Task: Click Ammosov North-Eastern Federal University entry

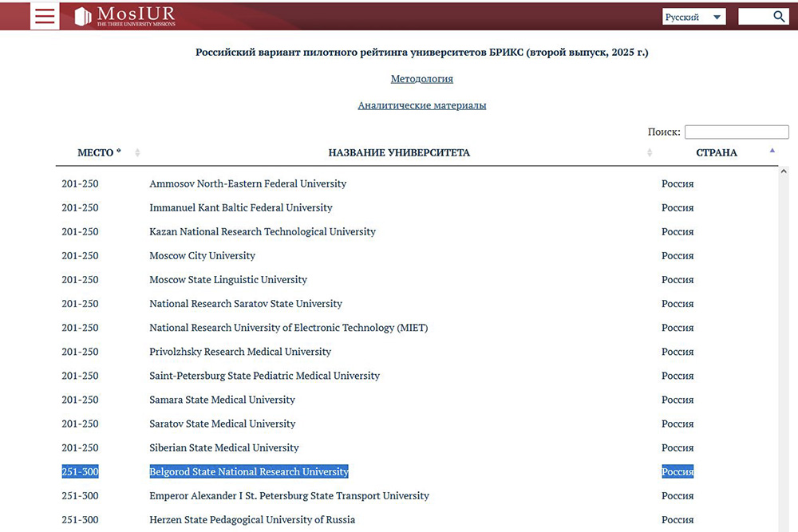Action: 247,183
